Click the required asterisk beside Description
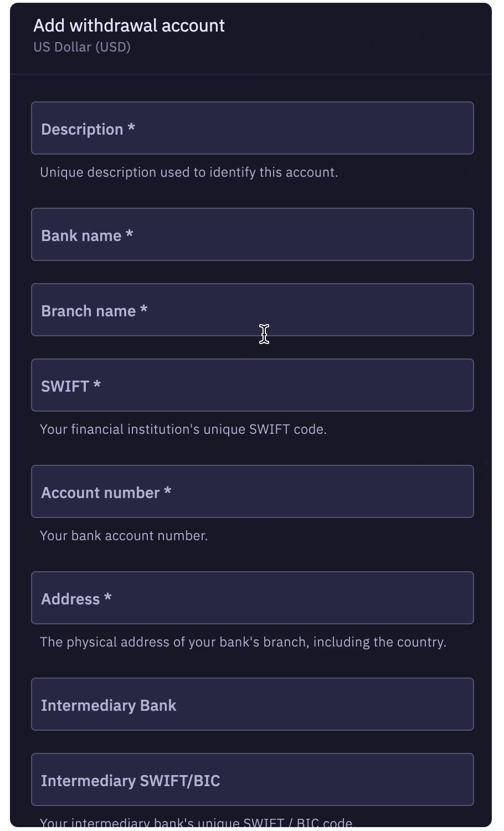The height and width of the screenshot is (831, 504). tap(131, 127)
